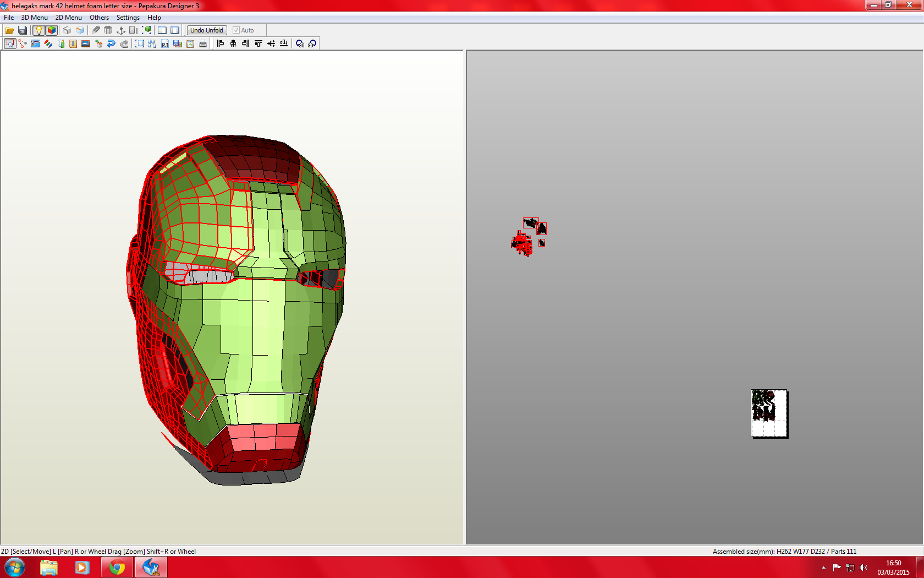Screen dimensions: 924x578
Task: Rotate parts 90 degrees clockwise
Action: tap(312, 43)
